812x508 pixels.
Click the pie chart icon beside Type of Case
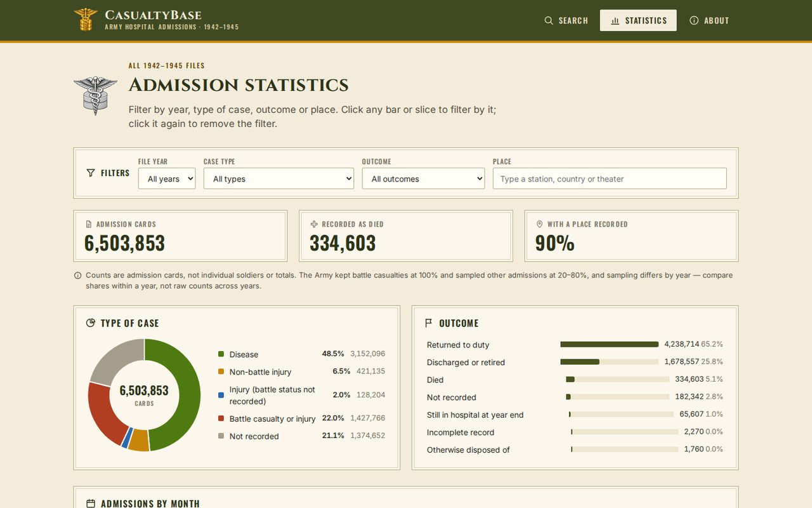point(91,323)
